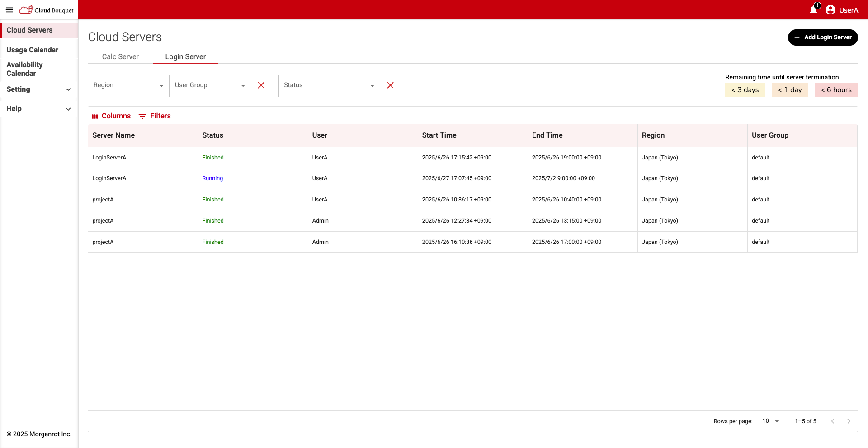Image resolution: width=868 pixels, height=448 pixels.
Task: Open the table Filters panel
Action: [x=155, y=116]
